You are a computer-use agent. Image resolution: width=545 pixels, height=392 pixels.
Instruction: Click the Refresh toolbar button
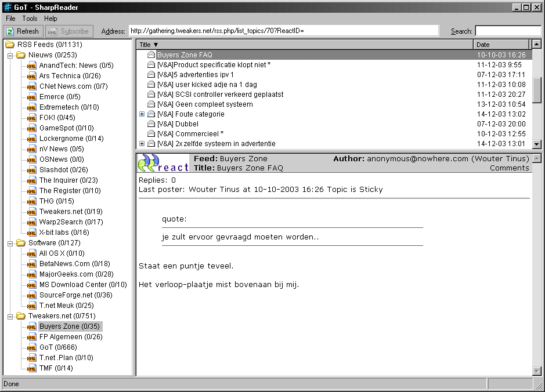23,31
